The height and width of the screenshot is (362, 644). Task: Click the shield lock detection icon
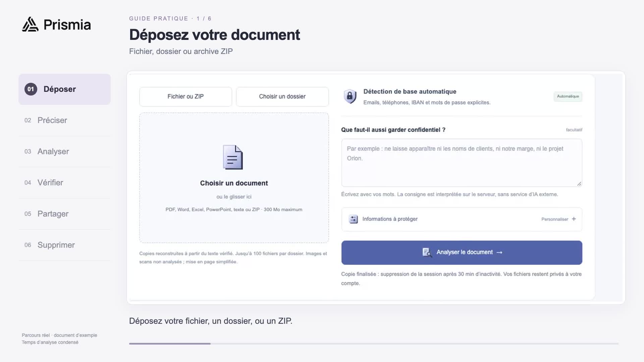point(350,97)
